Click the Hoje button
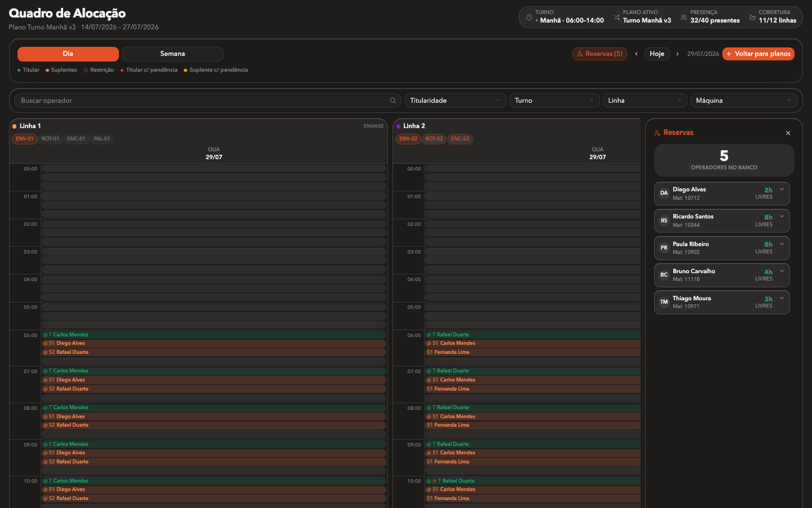The image size is (812, 508). coord(657,54)
